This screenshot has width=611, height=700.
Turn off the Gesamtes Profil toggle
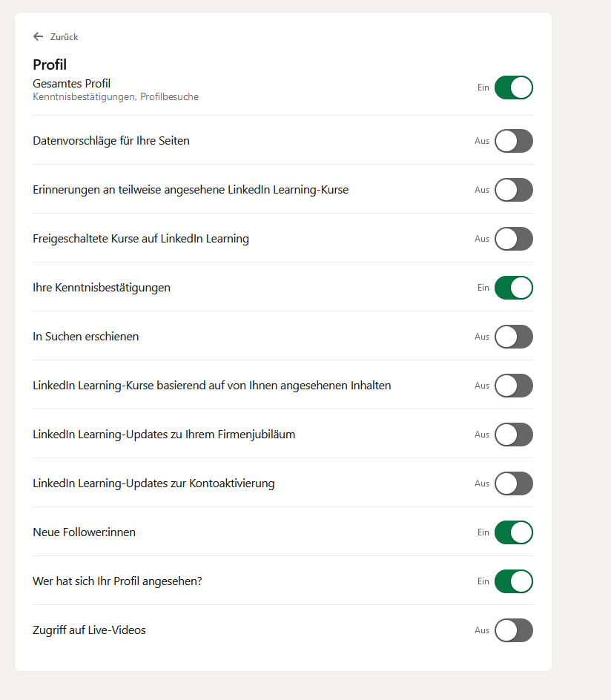point(513,87)
